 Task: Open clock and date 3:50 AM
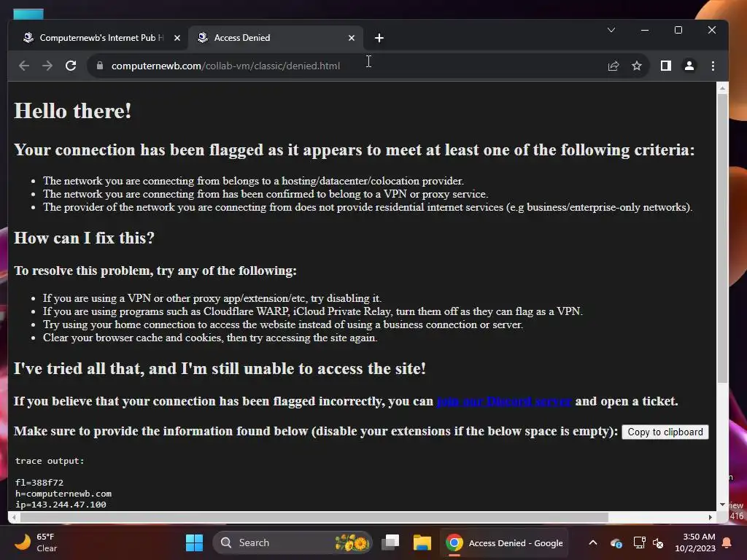(x=695, y=542)
